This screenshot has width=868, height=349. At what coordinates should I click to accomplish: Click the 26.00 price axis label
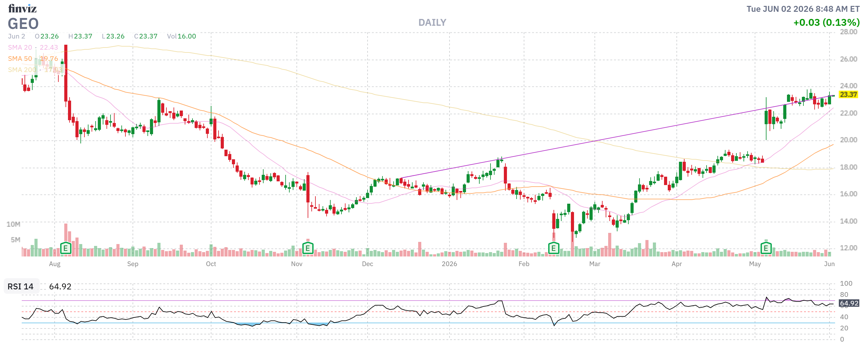[x=848, y=59]
